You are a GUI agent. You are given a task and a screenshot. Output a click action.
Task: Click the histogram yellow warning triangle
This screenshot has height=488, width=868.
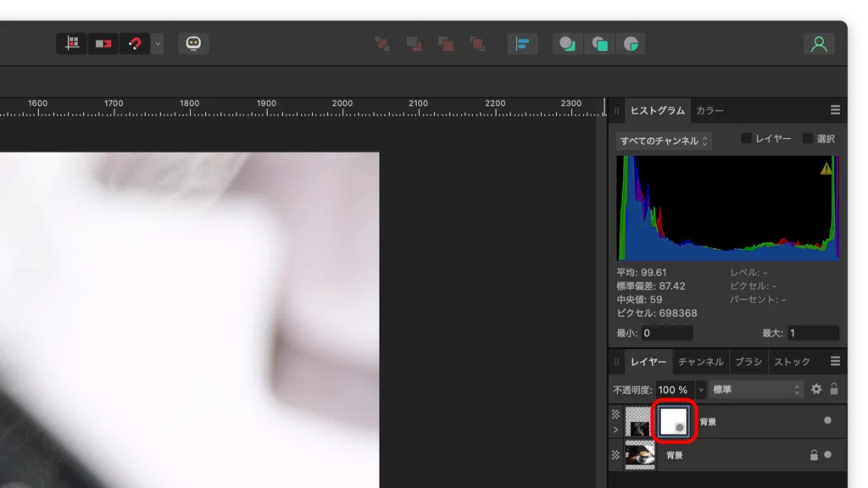coord(826,169)
